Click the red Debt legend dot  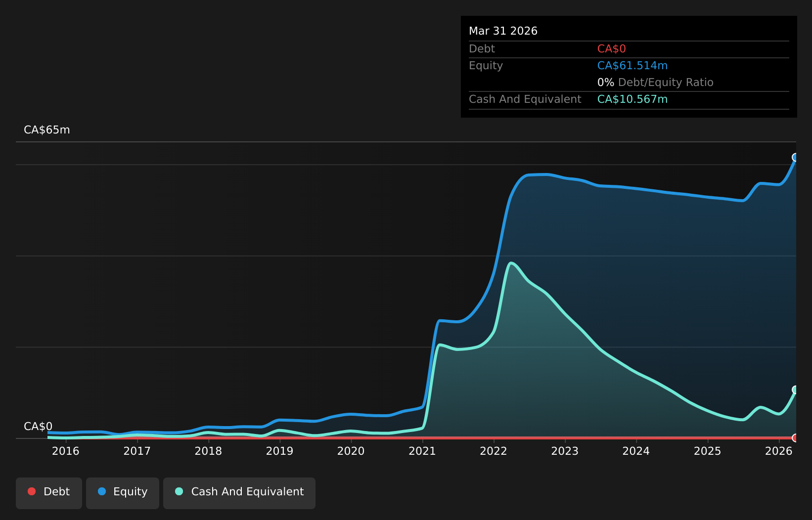[32, 491]
